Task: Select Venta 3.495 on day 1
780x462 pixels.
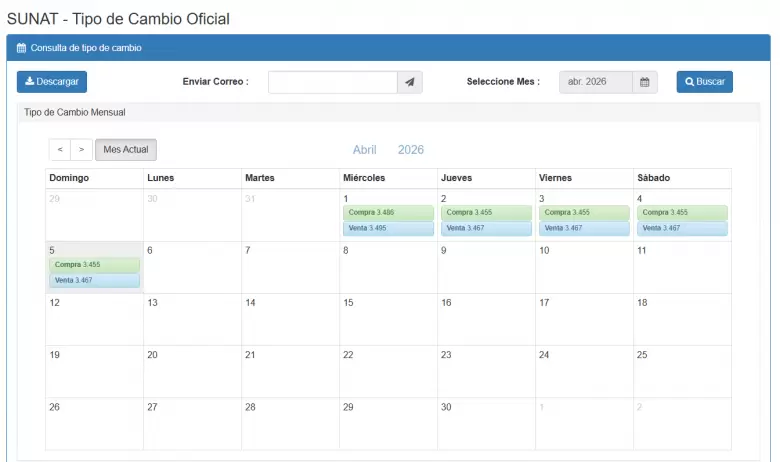Action: [x=388, y=228]
